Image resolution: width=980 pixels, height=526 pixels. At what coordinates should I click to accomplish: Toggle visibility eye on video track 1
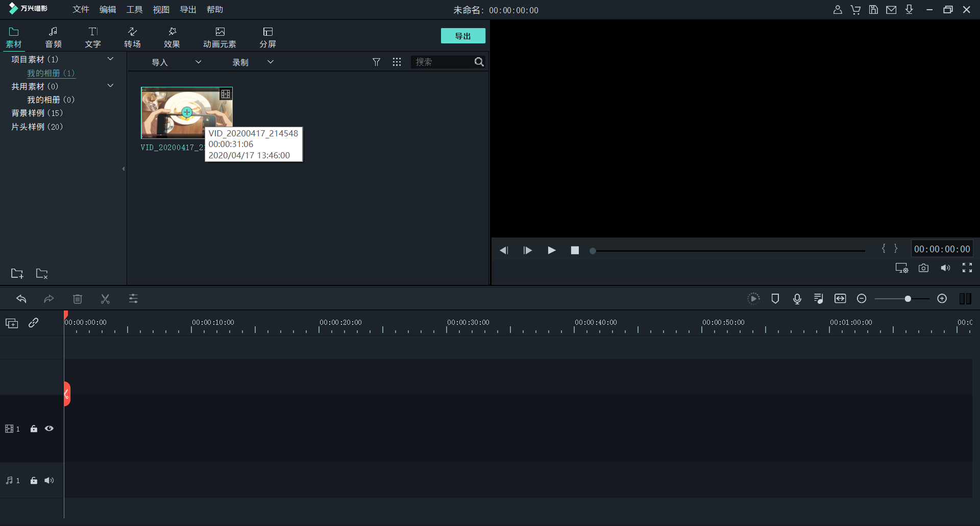point(49,429)
